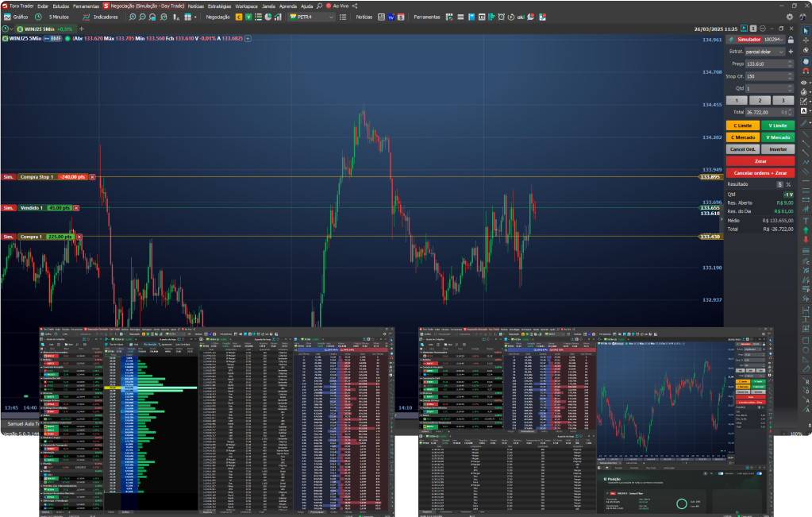
Task: Open the Estratégias menu
Action: [219, 6]
